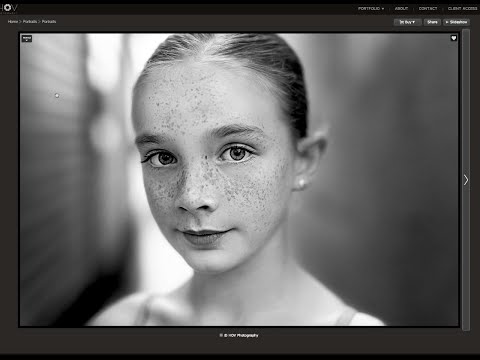Click the HOV Photography copyright caption
This screenshot has width=480, height=360.
click(x=241, y=335)
